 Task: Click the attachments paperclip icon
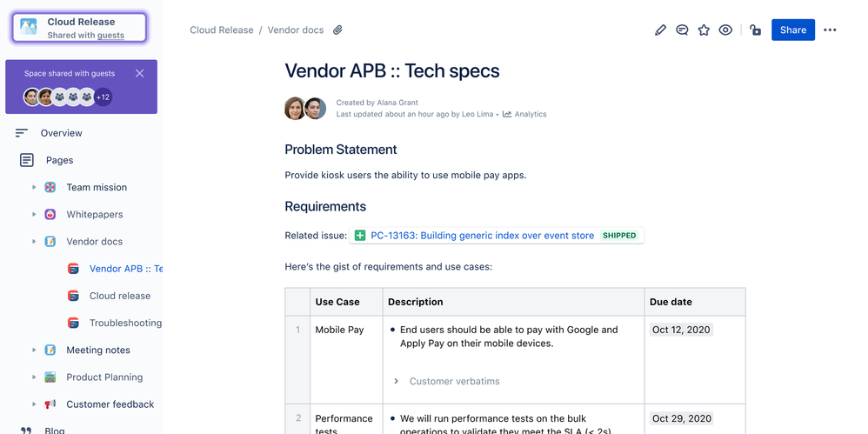tap(337, 30)
